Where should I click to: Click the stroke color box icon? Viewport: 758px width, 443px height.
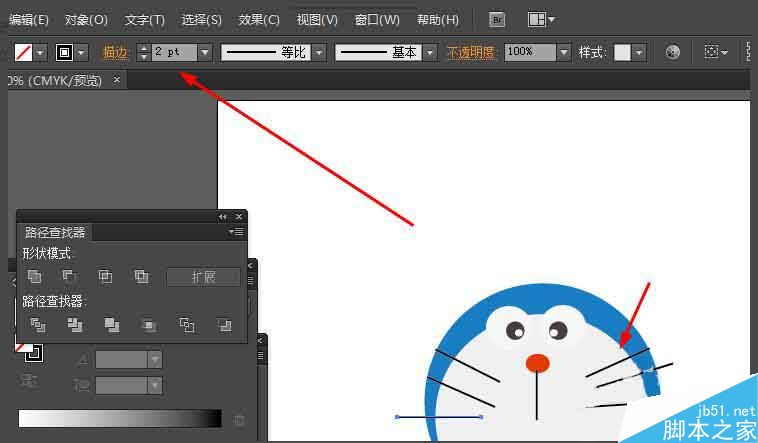click(64, 52)
